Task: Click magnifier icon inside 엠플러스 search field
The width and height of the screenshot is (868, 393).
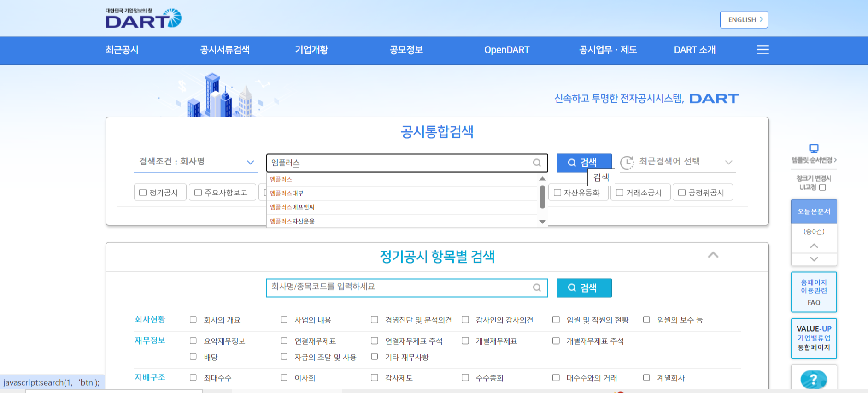Action: [537, 163]
